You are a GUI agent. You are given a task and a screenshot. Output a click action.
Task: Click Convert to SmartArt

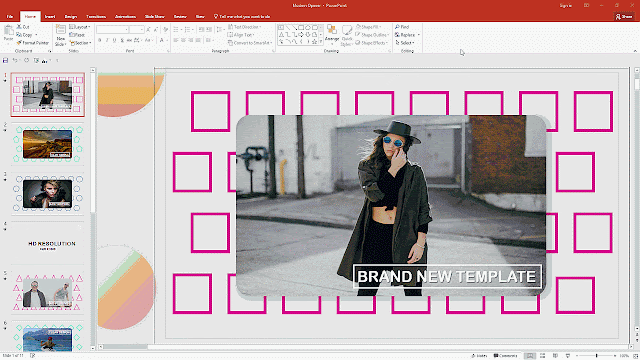249,42
